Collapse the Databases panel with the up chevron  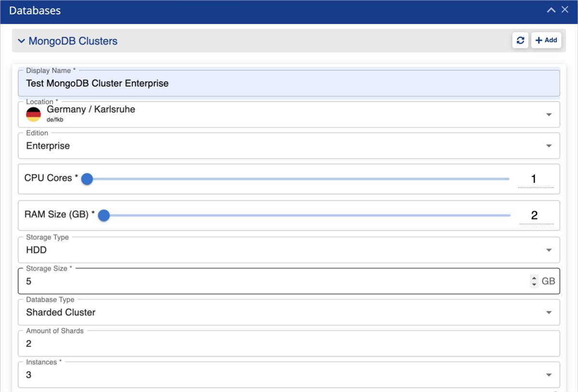(551, 10)
